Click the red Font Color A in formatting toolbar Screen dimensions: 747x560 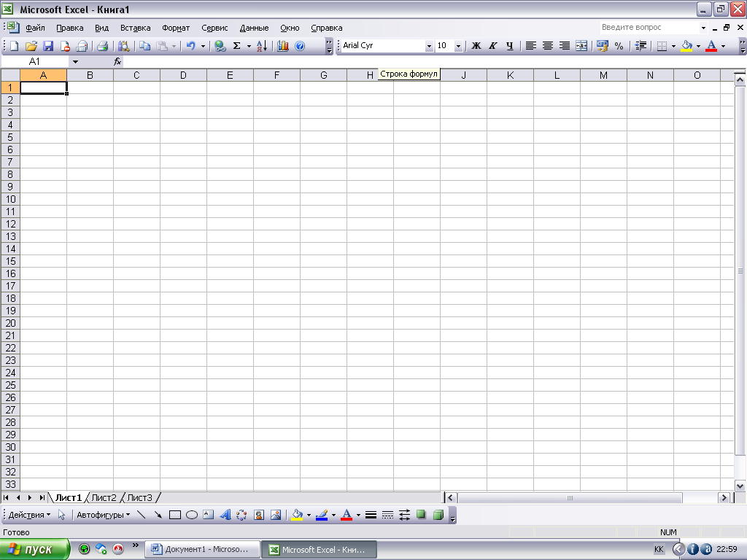(711, 46)
